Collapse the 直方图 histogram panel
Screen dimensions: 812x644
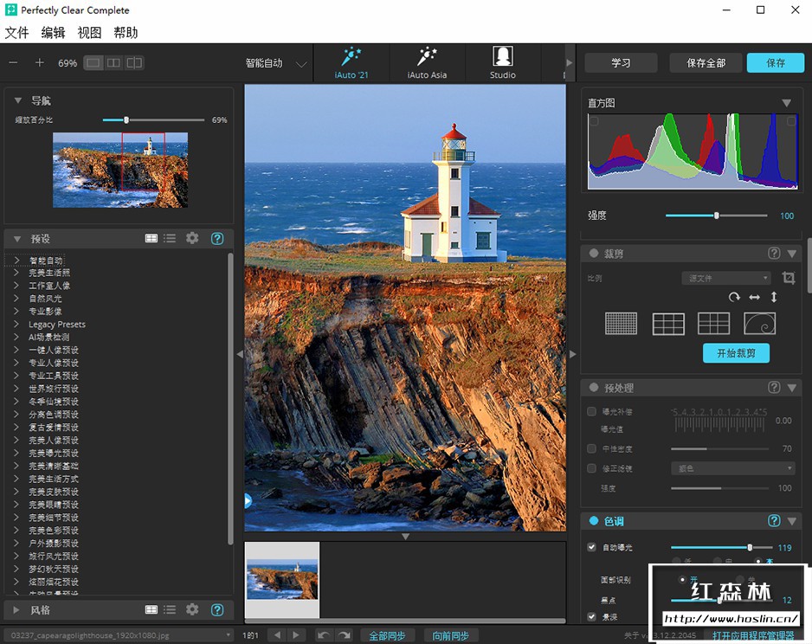(x=787, y=103)
